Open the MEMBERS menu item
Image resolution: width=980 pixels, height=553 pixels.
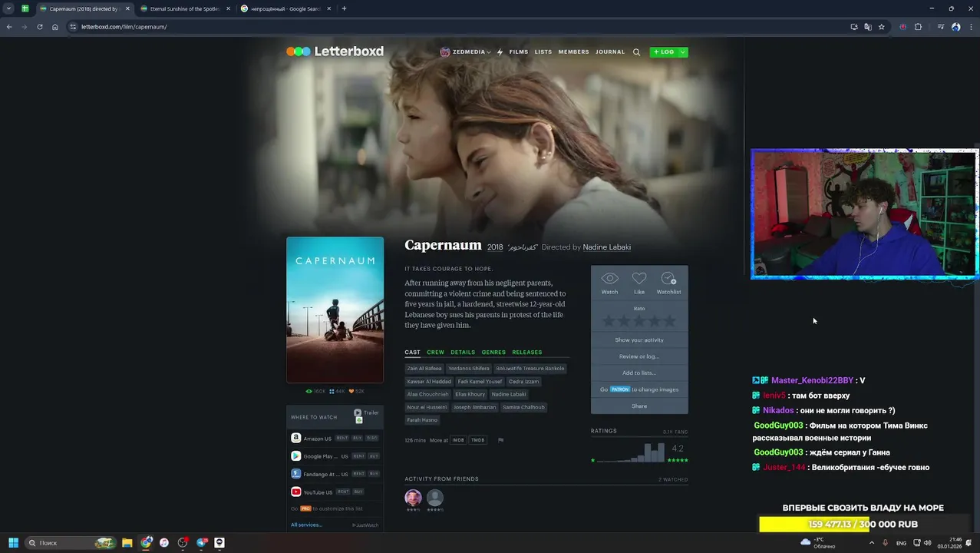coord(573,52)
